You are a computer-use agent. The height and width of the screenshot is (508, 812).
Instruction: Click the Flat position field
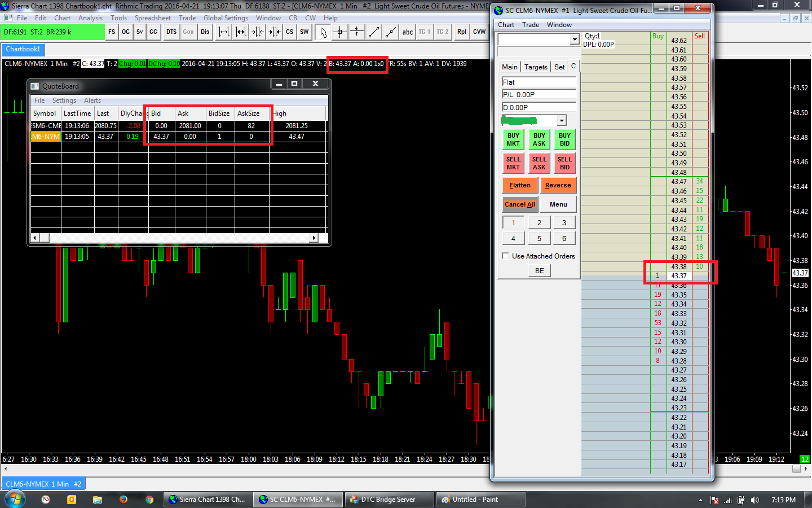539,82
